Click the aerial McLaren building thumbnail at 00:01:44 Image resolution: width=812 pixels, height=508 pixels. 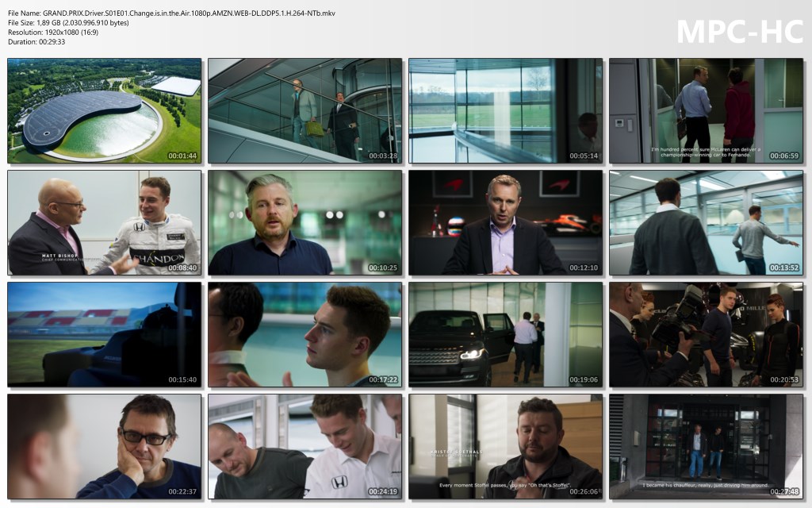[104, 110]
